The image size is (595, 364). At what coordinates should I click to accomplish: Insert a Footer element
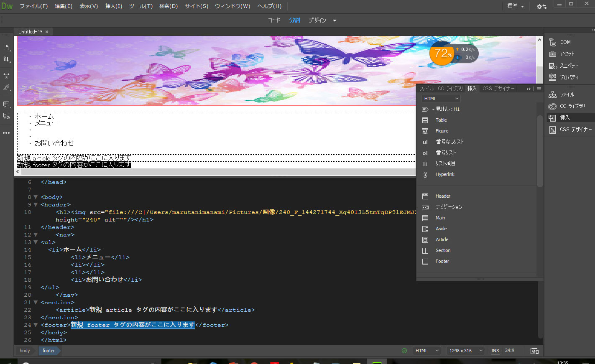(x=442, y=261)
